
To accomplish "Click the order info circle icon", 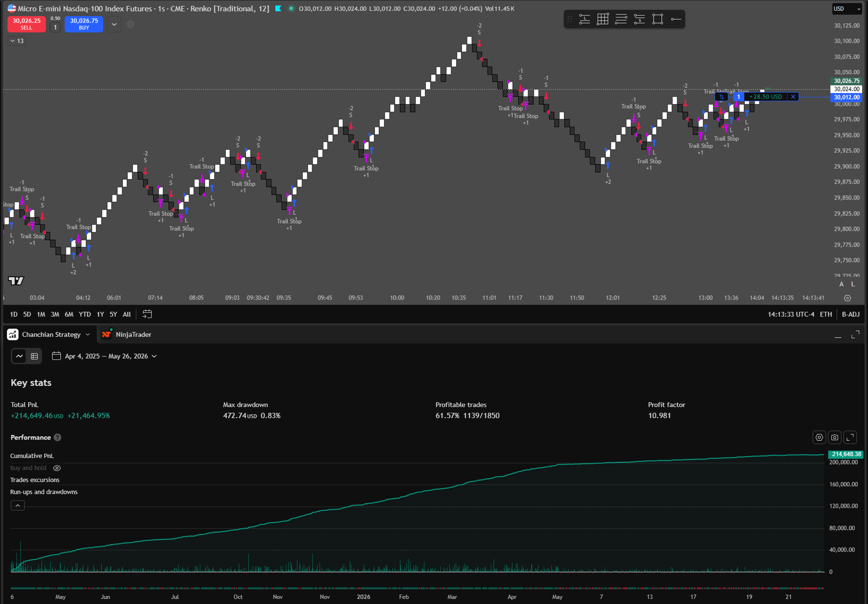I will 130,24.
